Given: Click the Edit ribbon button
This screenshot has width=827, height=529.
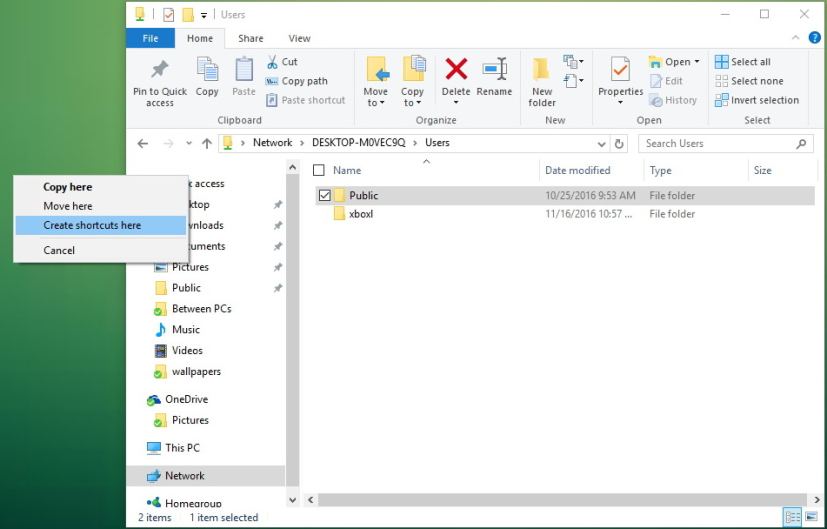Looking at the screenshot, I should pos(667,81).
